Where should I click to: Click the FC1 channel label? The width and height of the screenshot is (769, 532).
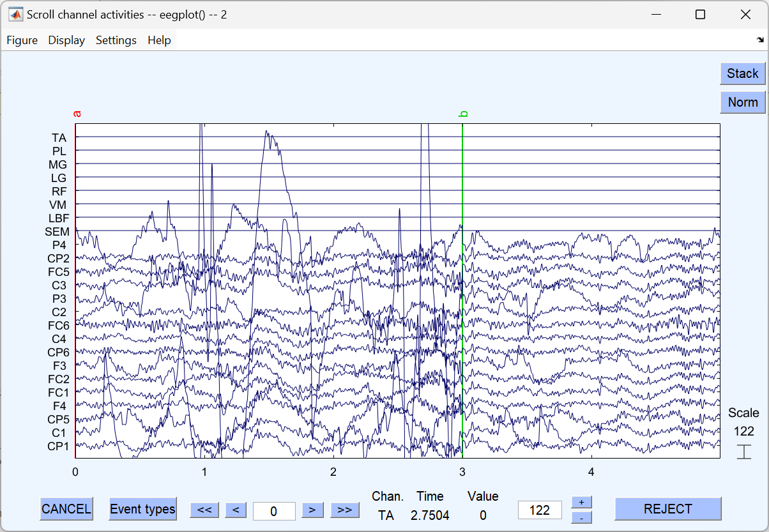57,392
